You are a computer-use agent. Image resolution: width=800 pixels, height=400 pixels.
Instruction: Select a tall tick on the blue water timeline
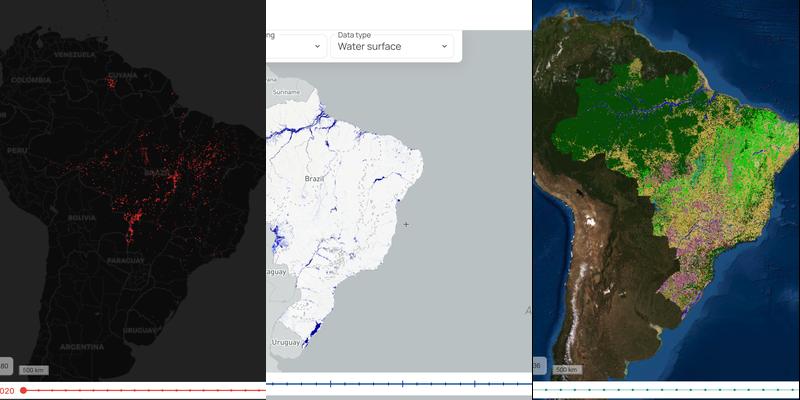click(330, 383)
